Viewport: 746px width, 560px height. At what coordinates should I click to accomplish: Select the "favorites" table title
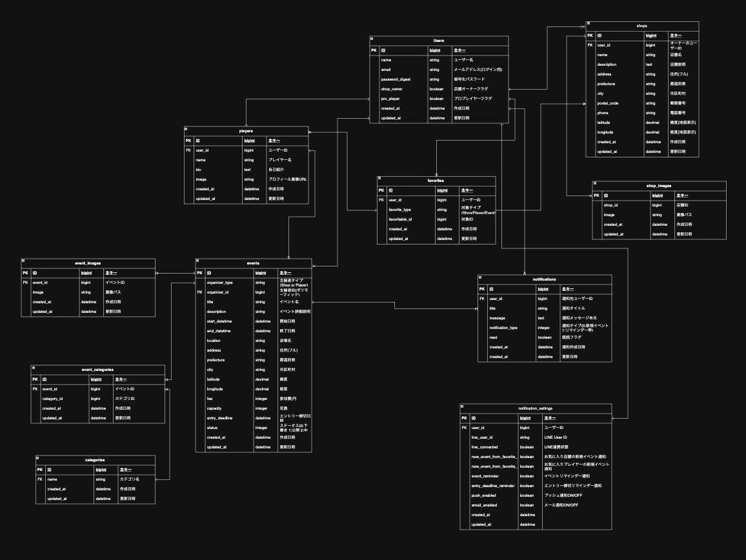436,181
